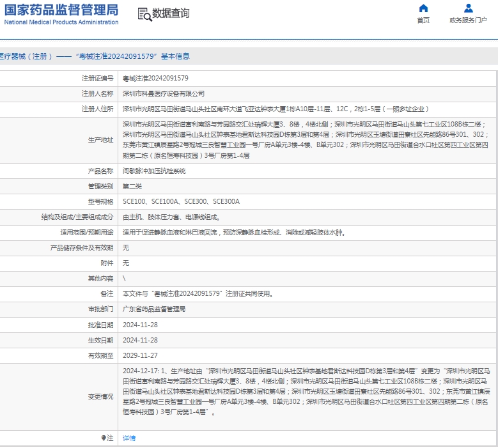Screen dimensions: 498x448
Task: Click the 备注 row label
Action: (x=107, y=294)
